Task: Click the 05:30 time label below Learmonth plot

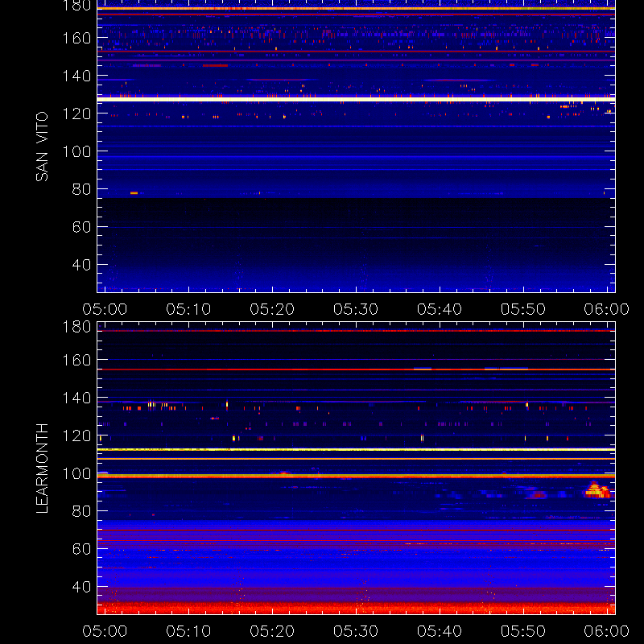Action: click(x=356, y=631)
